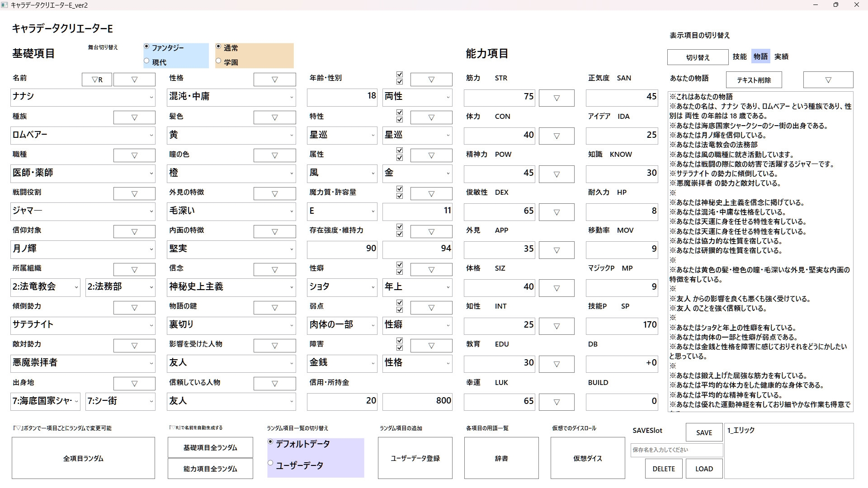
Task: Toggle the upper 年齢・性別 checkbox
Action: 399,74
